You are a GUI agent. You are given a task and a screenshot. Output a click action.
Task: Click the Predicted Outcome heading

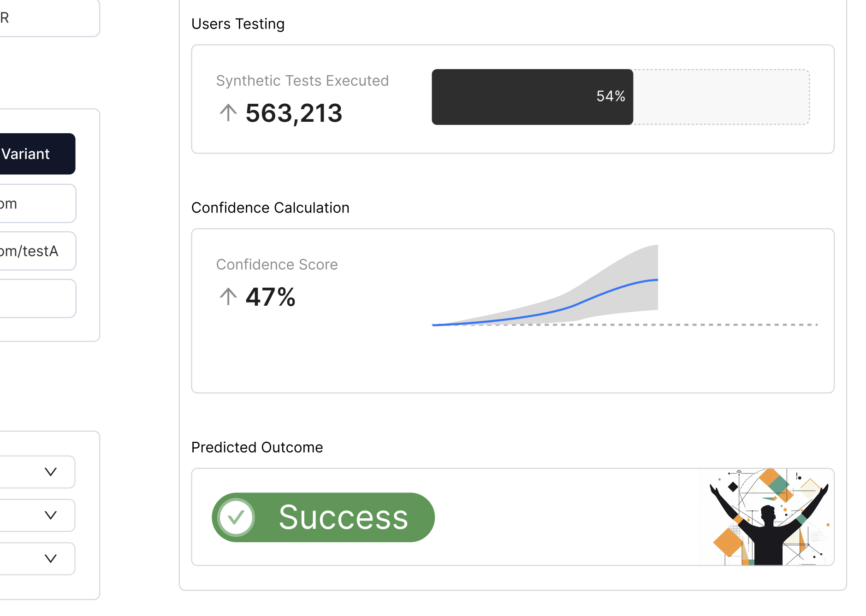pos(257,447)
